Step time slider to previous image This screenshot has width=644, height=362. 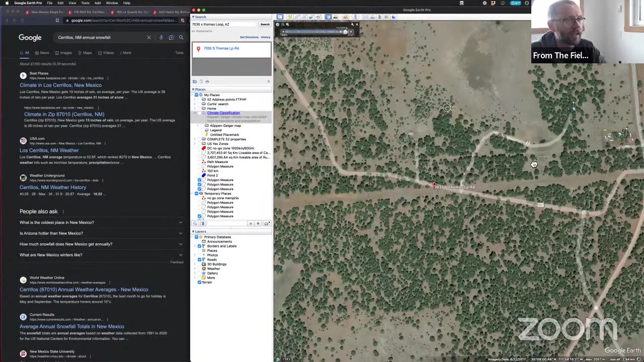tap(283, 32)
